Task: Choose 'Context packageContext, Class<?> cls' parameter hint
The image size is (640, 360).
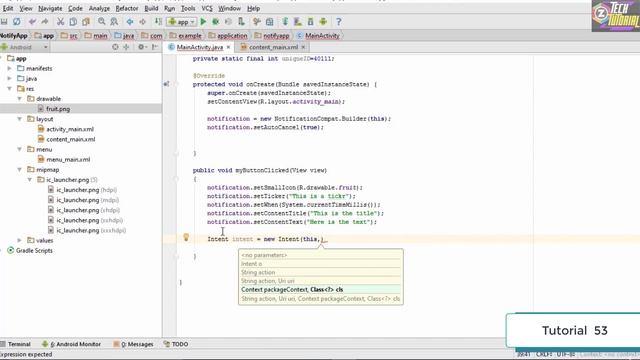Action: 321,289
